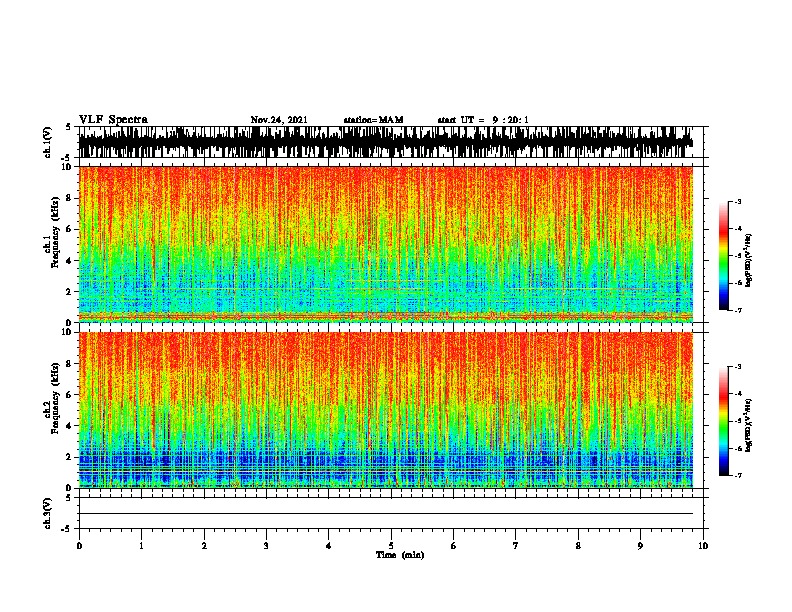Click the time axis tick label '5'
Image resolution: width=792 pixels, height=612 pixels.
pos(391,546)
